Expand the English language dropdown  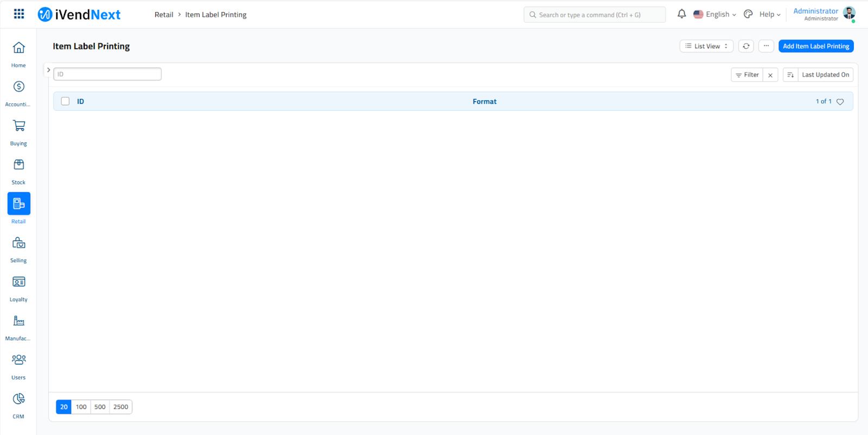(715, 15)
